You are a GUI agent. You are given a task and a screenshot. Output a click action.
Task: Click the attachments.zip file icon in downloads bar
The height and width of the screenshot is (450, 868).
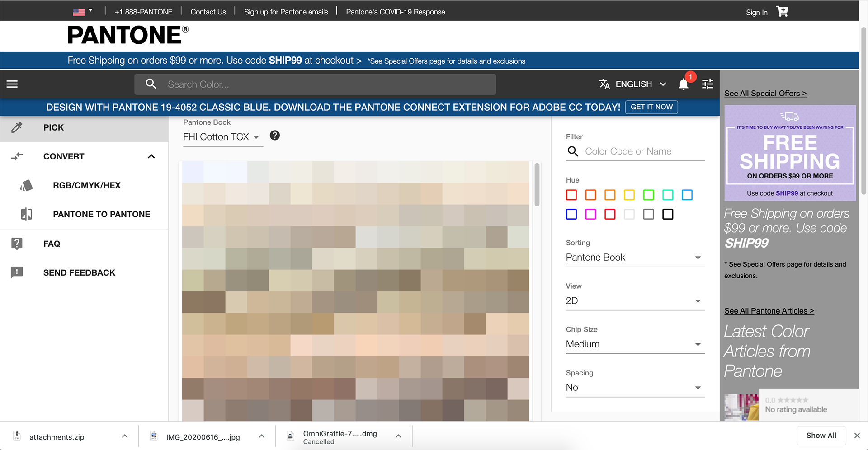point(17,436)
